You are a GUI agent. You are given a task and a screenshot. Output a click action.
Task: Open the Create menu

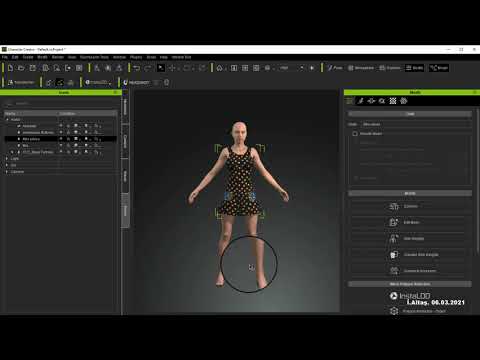click(x=28, y=57)
